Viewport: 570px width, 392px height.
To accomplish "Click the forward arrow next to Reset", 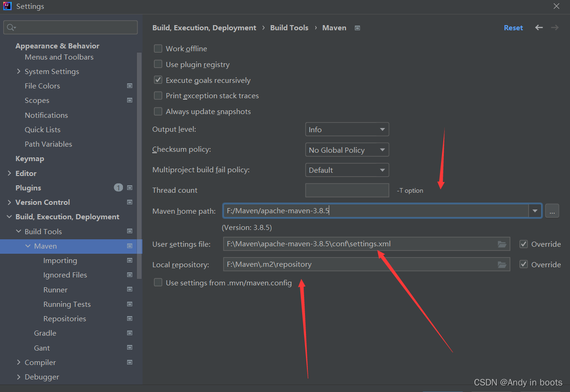I will [x=555, y=27].
